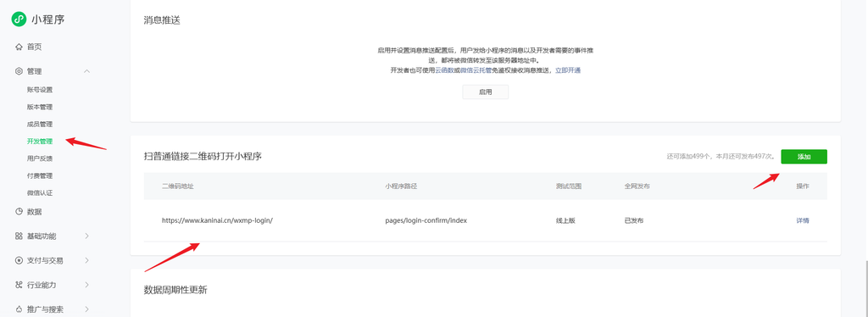Open the 微信云托管 link
Viewport: 868px width, 317px height.
coord(476,70)
